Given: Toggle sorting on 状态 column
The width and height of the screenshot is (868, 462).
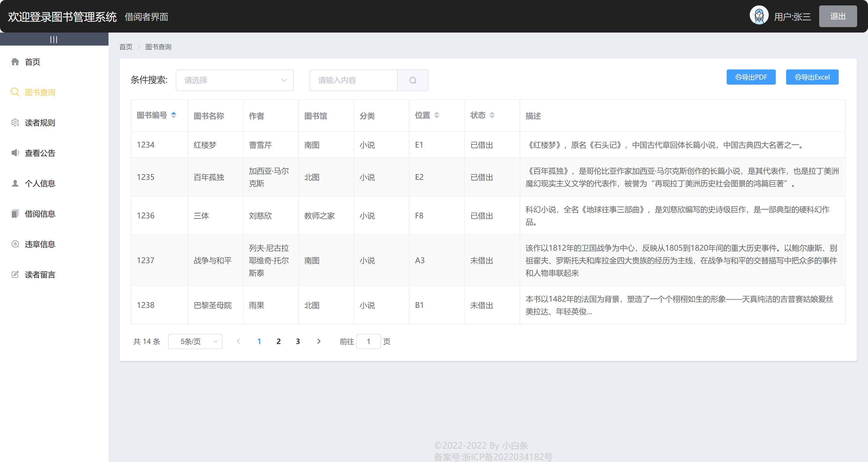Looking at the screenshot, I should 492,115.
